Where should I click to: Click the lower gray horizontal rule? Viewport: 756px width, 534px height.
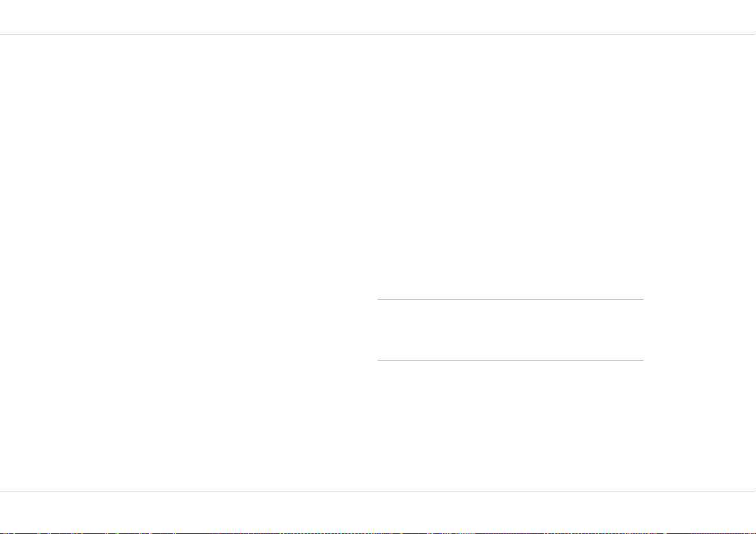point(510,360)
